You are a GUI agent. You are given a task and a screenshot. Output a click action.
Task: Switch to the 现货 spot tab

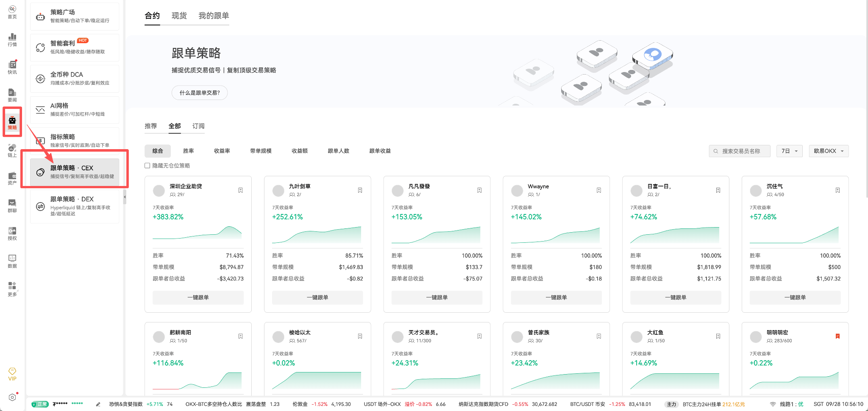pos(179,16)
